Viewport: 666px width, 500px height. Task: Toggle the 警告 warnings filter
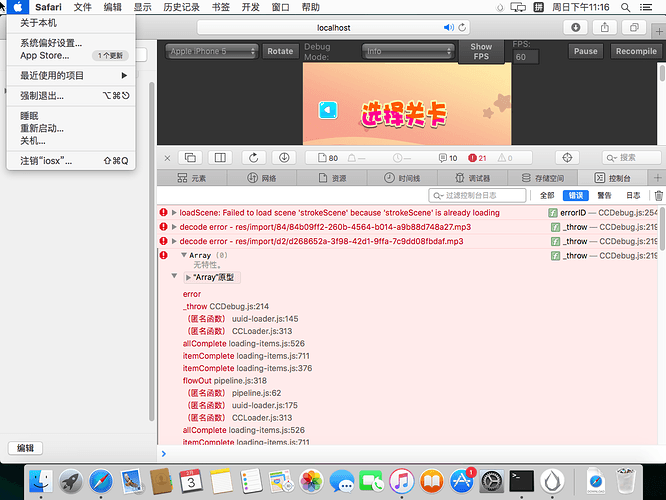[x=604, y=195]
